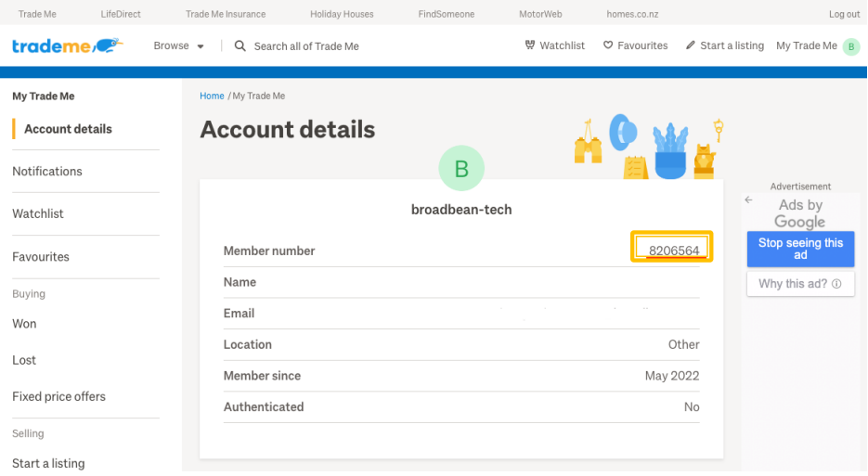
Task: Click the info icon beside Why this ad
Action: 836,284
